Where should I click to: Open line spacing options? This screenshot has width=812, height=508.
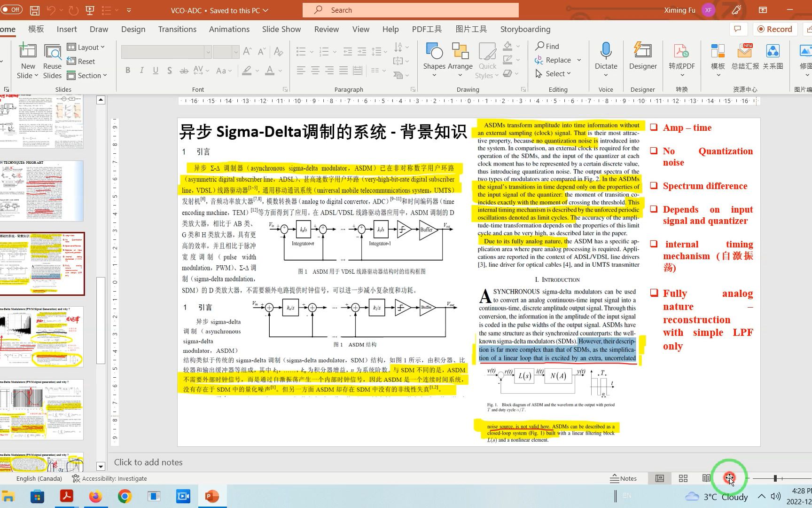tap(379, 51)
